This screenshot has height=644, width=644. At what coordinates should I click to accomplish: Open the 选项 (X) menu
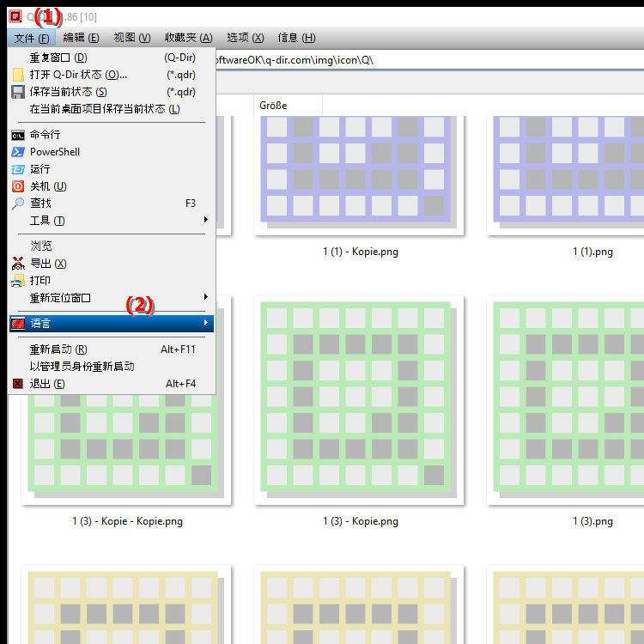[246, 38]
